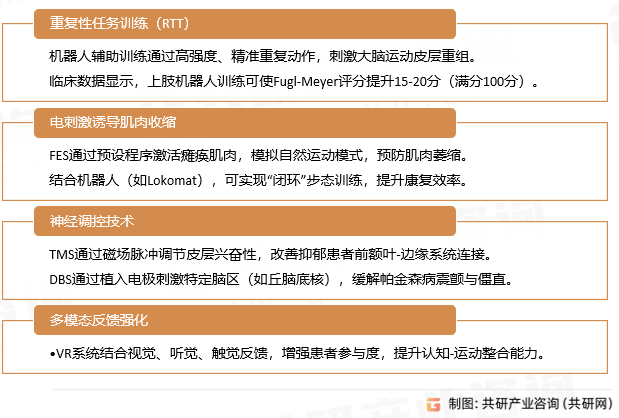Click the 电刺激诱导肌肉收缩 header

click(x=245, y=123)
